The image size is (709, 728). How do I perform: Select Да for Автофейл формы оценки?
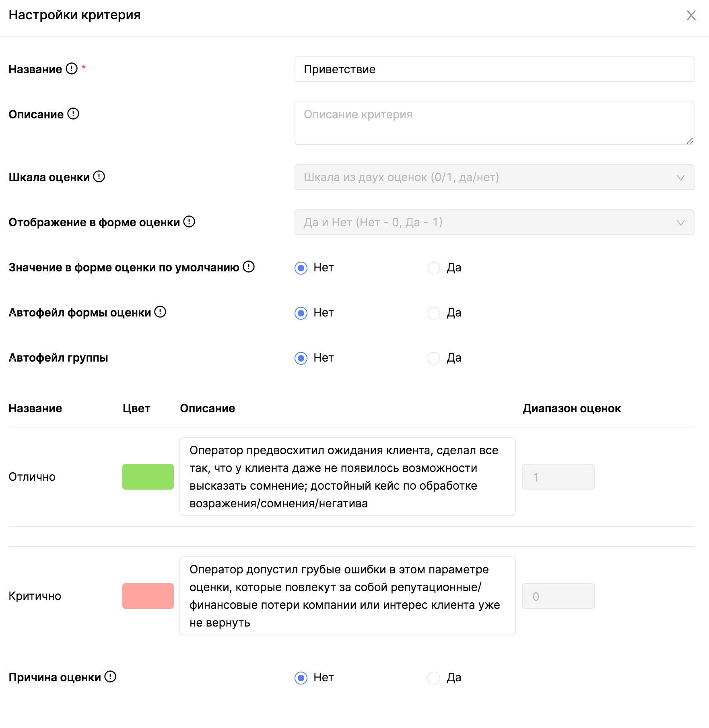[x=434, y=313]
